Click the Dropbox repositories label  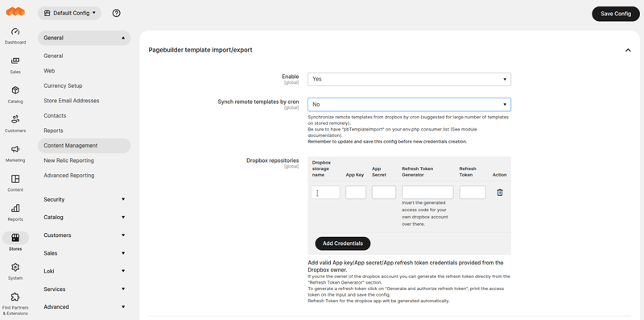(272, 160)
